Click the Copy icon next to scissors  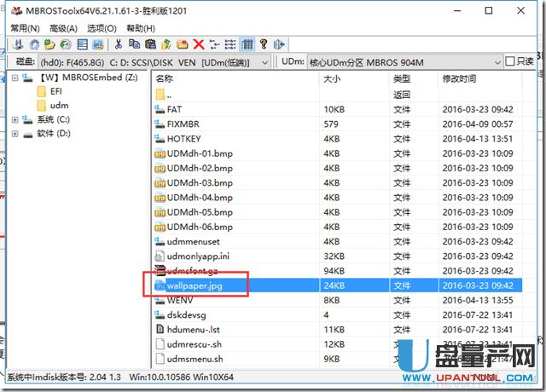click(135, 44)
